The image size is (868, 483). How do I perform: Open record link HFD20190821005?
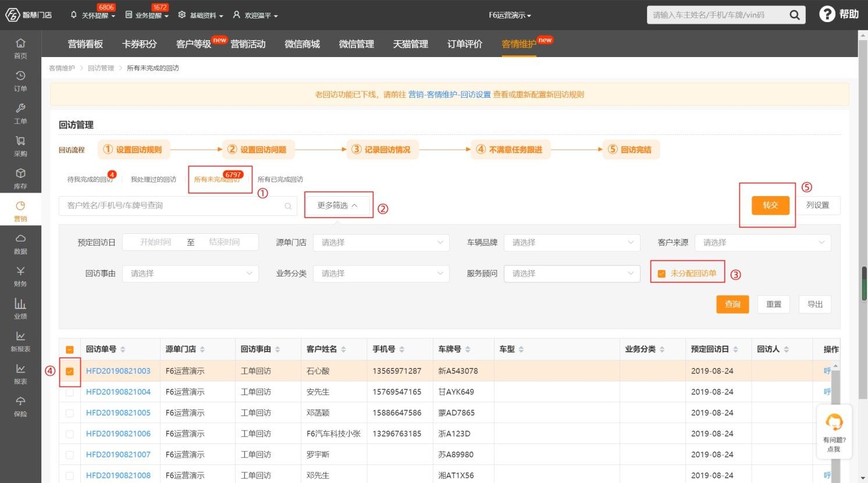tap(118, 413)
